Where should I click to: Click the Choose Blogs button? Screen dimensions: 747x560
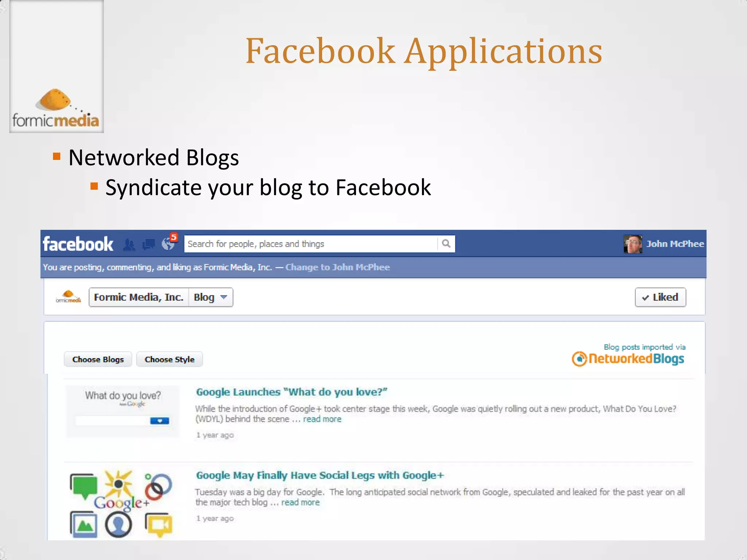tap(98, 359)
